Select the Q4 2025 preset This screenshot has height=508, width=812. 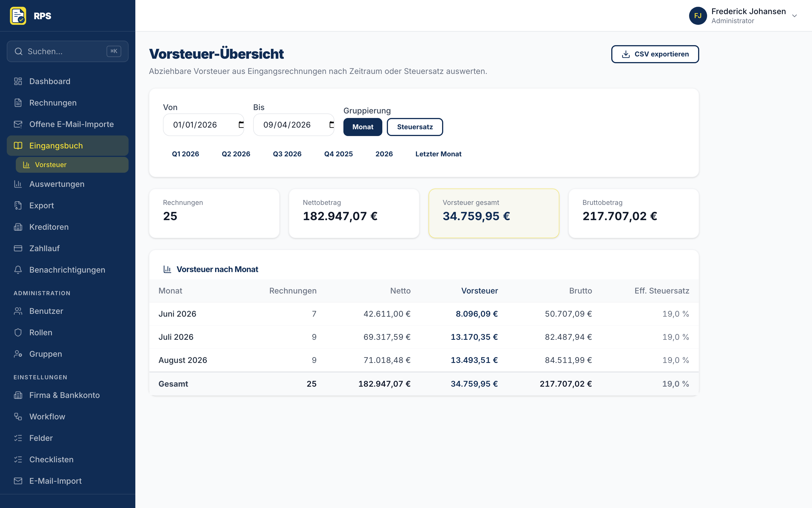click(x=338, y=154)
